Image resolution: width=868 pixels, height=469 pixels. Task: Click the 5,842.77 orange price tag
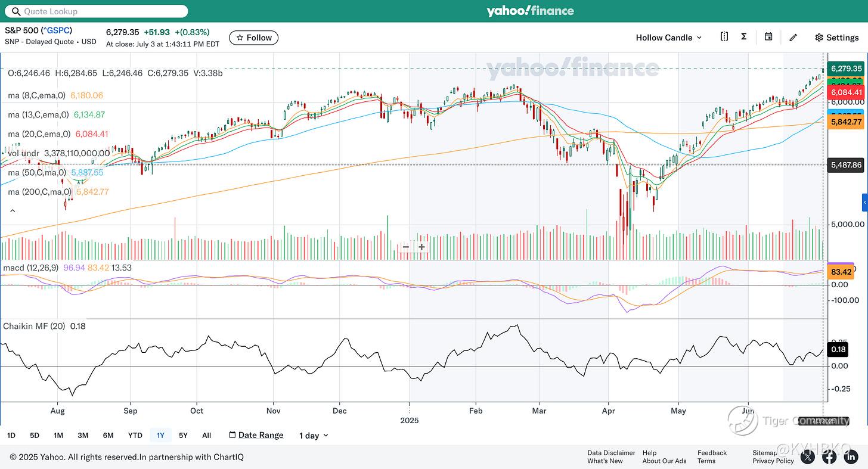pyautogui.click(x=846, y=122)
